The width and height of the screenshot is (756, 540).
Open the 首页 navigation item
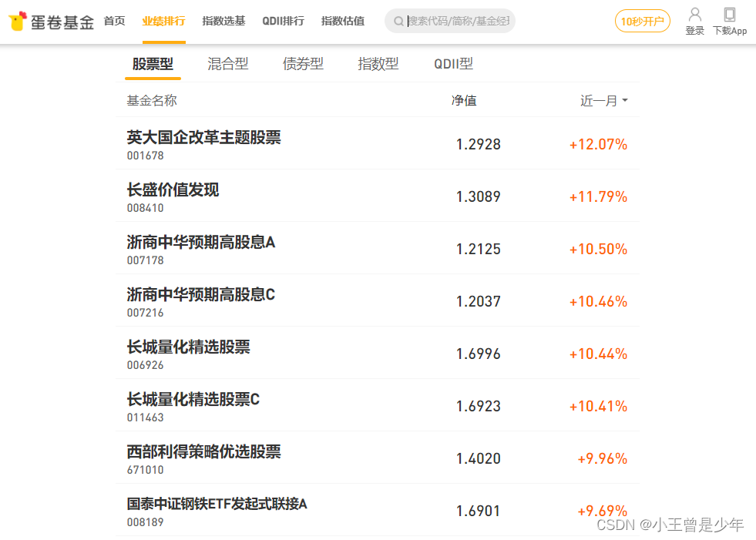114,21
